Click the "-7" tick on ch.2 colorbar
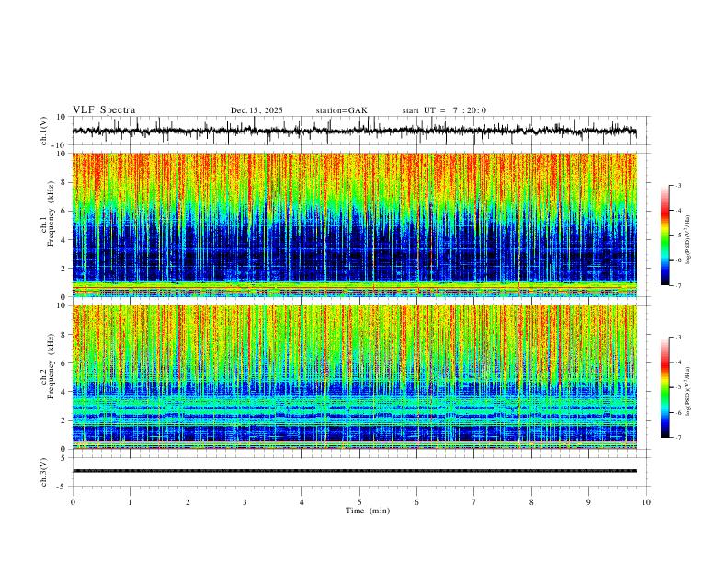This screenshot has width=728, height=563. [677, 438]
